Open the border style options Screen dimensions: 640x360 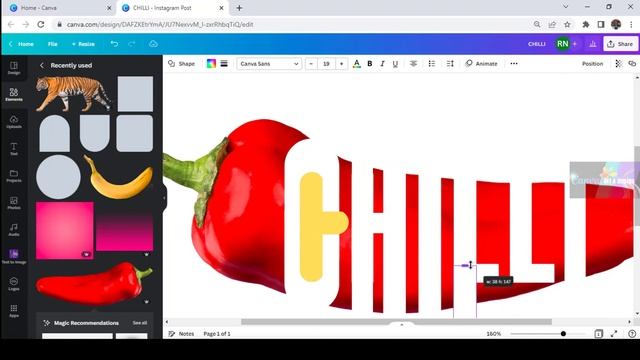coord(224,64)
